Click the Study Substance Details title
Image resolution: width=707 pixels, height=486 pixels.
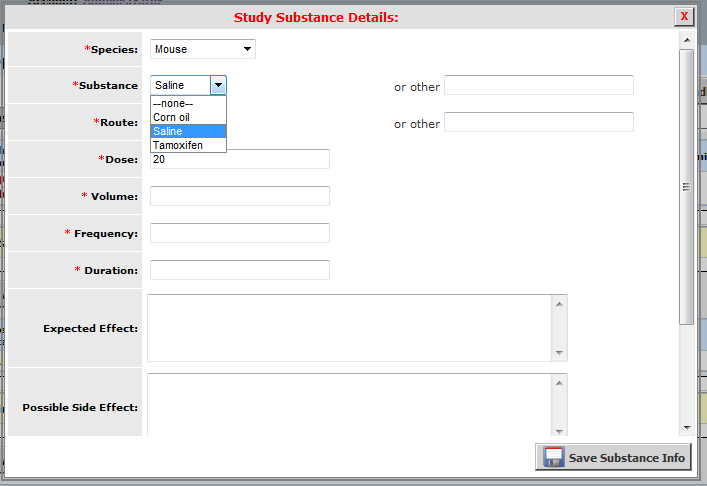(316, 18)
